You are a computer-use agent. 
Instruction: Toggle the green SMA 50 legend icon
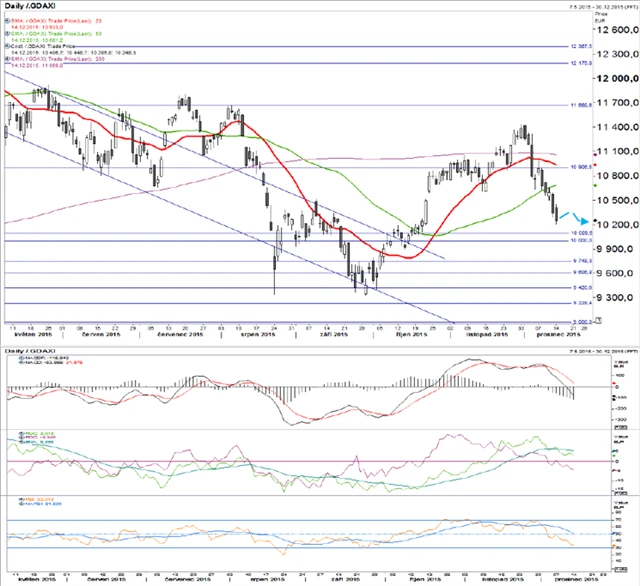7,33
